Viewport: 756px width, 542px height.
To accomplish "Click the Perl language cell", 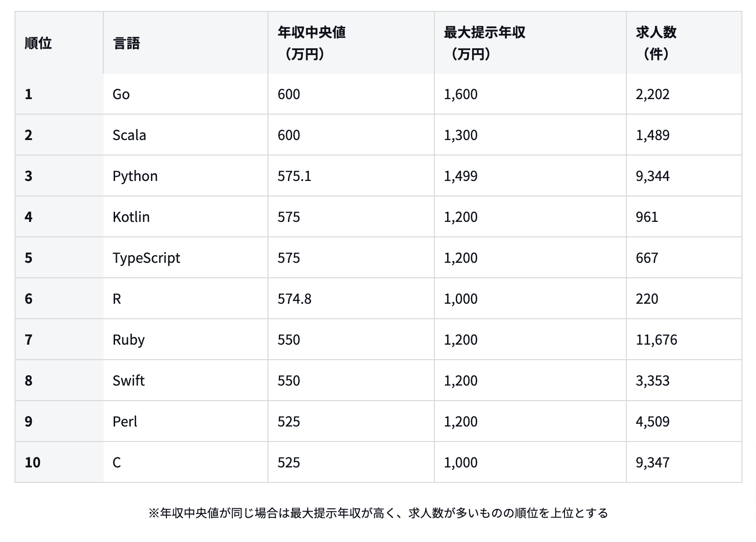I will coord(125,422).
